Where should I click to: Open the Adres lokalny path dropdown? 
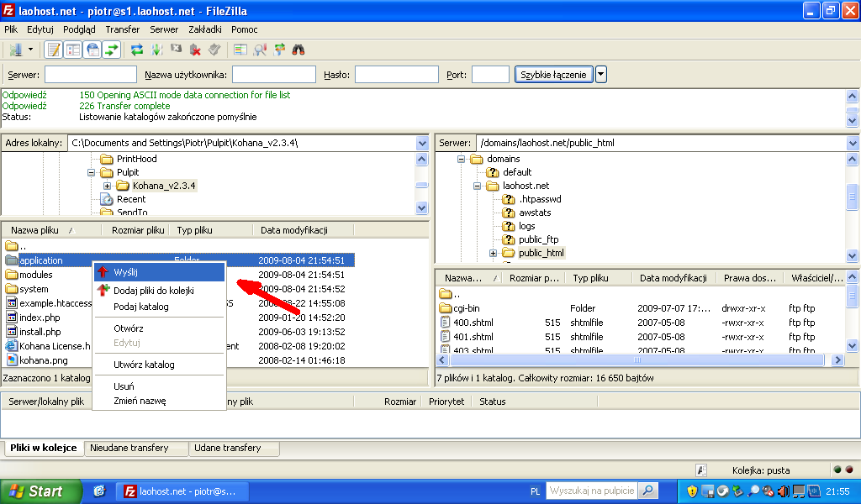(422, 143)
